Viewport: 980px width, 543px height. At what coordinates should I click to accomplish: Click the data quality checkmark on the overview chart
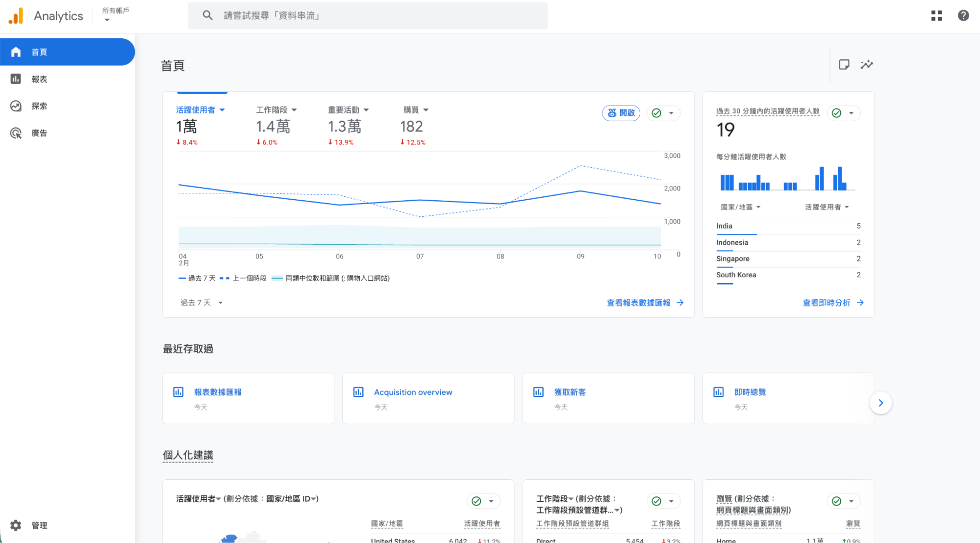click(x=656, y=113)
